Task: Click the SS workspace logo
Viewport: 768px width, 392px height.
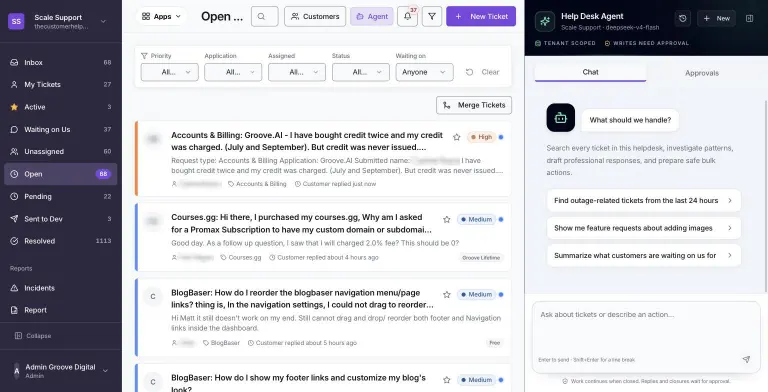Action: pyautogui.click(x=16, y=21)
